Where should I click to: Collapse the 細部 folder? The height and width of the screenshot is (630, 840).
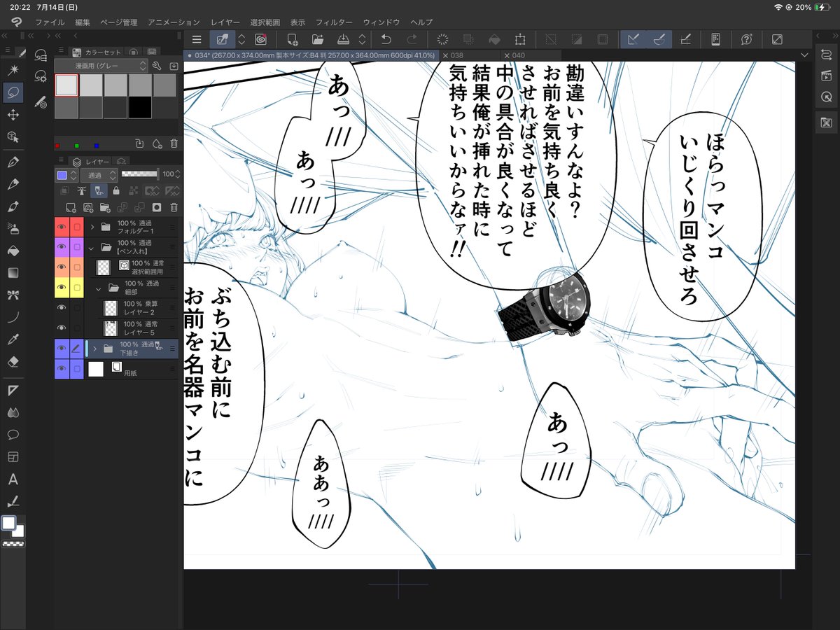pyautogui.click(x=98, y=288)
